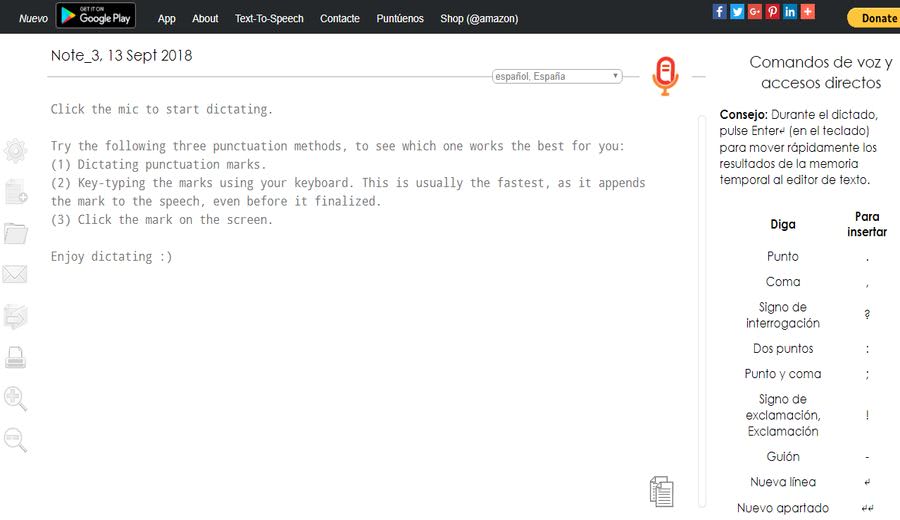Copy text with clipboard icon
The height and width of the screenshot is (520, 900).
point(661,491)
